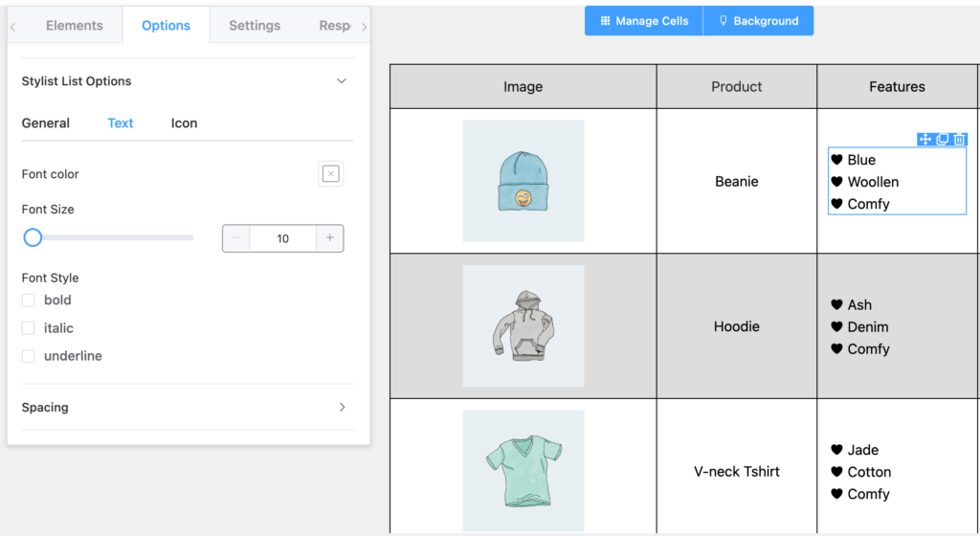The width and height of the screenshot is (980, 536).
Task: Click the Product column header
Action: pyautogui.click(x=736, y=87)
